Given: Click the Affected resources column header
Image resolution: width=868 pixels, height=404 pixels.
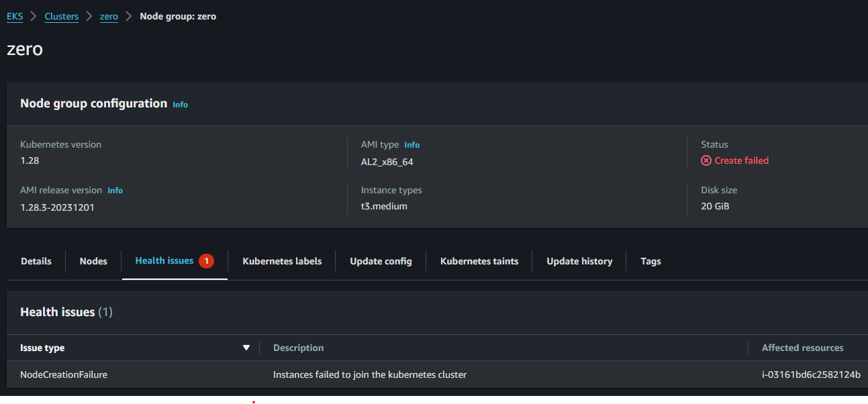Looking at the screenshot, I should (802, 348).
